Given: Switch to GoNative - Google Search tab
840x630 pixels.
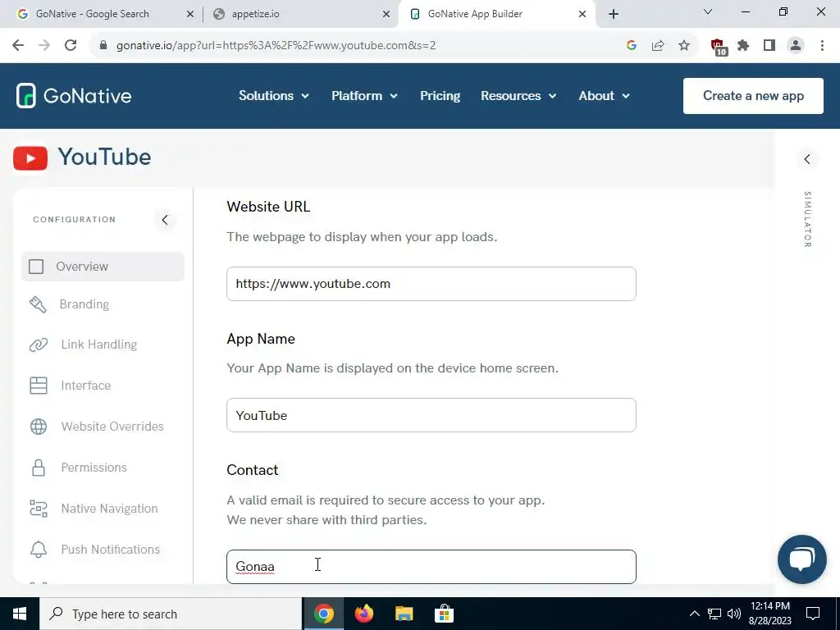Looking at the screenshot, I should [92, 14].
